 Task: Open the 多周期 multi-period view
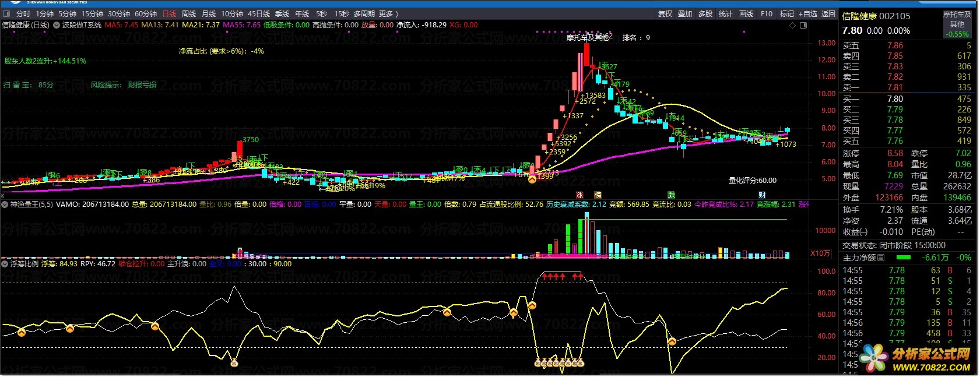[x=364, y=14]
